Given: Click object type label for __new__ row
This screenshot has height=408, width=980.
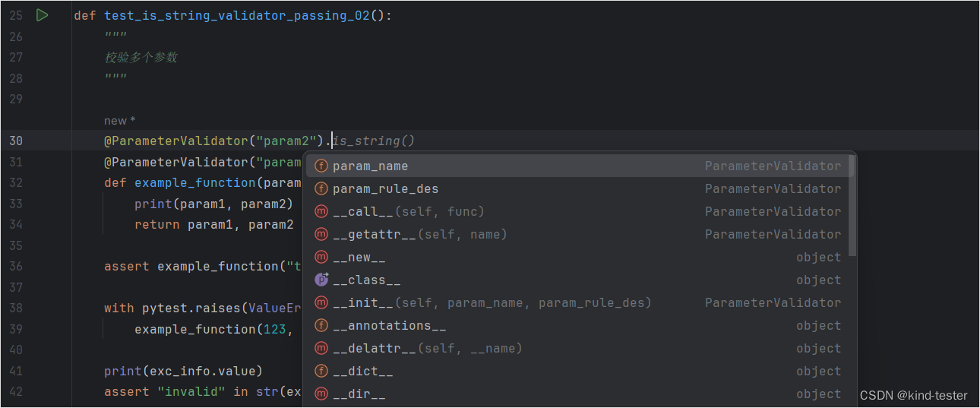Looking at the screenshot, I should pyautogui.click(x=818, y=257).
